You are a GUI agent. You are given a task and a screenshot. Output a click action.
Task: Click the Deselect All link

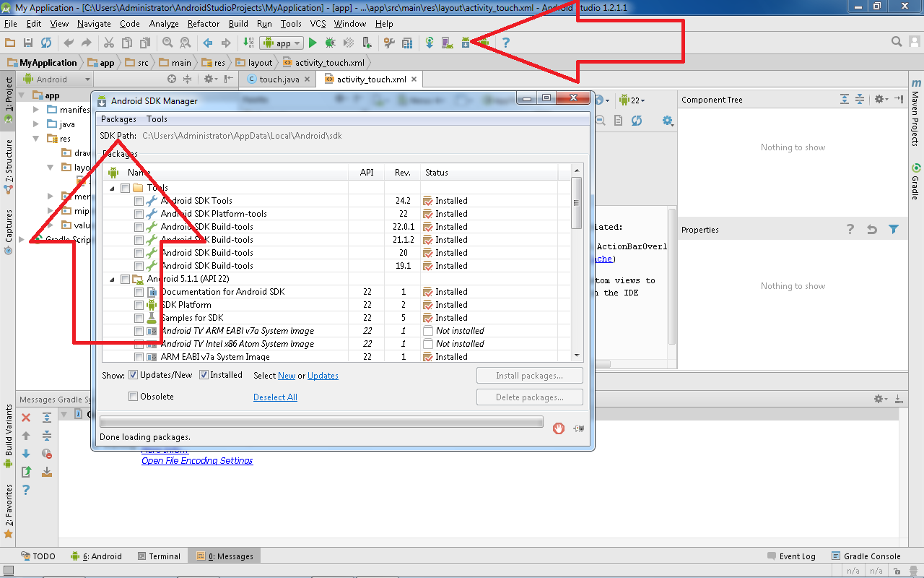pyautogui.click(x=275, y=397)
